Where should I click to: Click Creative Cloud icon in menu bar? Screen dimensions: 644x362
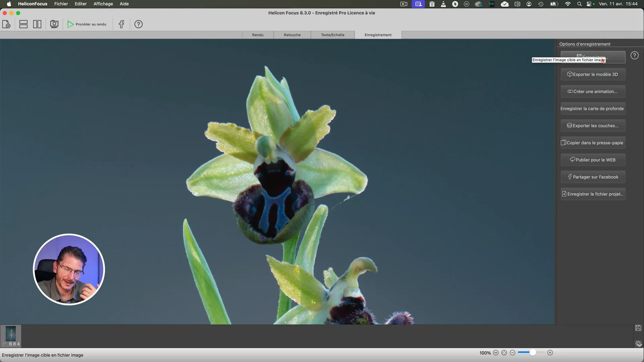(479, 4)
